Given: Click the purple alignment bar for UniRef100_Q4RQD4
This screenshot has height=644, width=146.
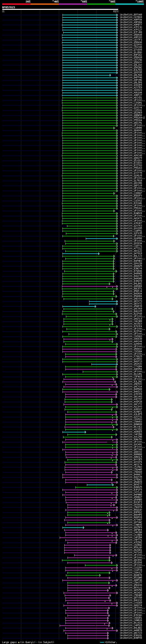Looking at the screenshot, I should (x=90, y=286).
